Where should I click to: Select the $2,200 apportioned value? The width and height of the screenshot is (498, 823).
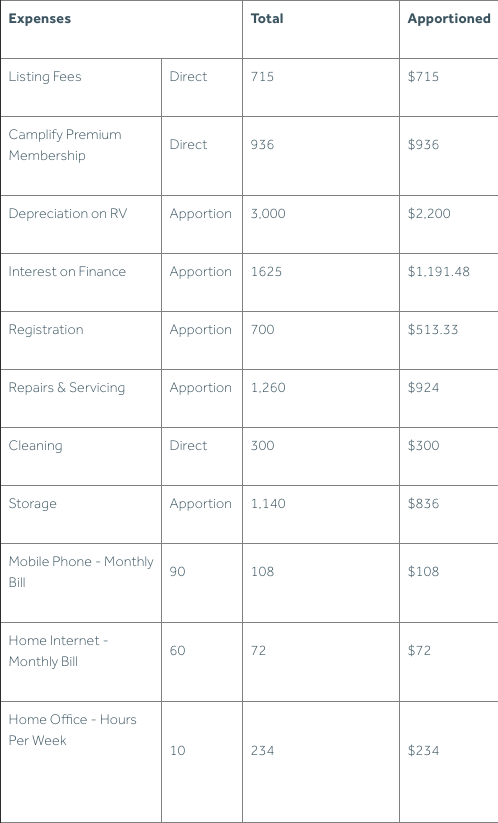429,214
